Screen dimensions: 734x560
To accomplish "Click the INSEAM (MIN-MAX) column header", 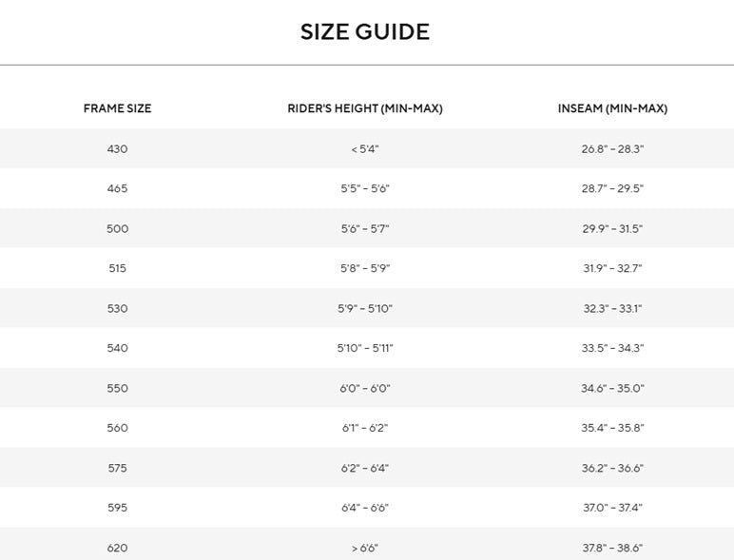I will click(612, 108).
